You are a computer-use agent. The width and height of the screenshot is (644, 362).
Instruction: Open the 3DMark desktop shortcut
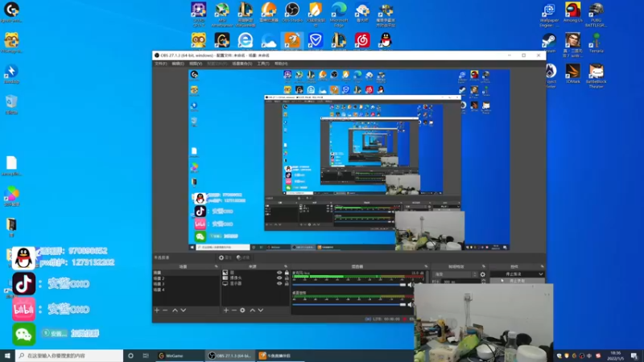pos(572,74)
